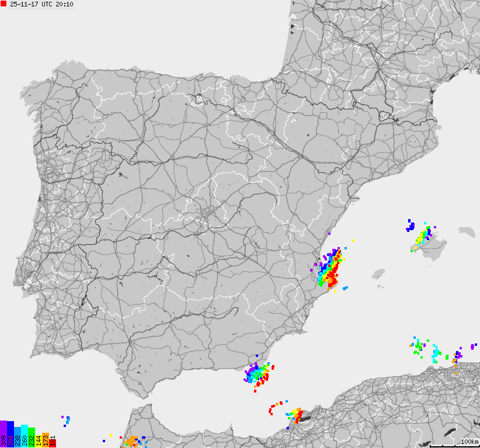This screenshot has width=480, height=448.
Task: Click the lightning cluster near Almeria coastline
Action: [x=257, y=374]
